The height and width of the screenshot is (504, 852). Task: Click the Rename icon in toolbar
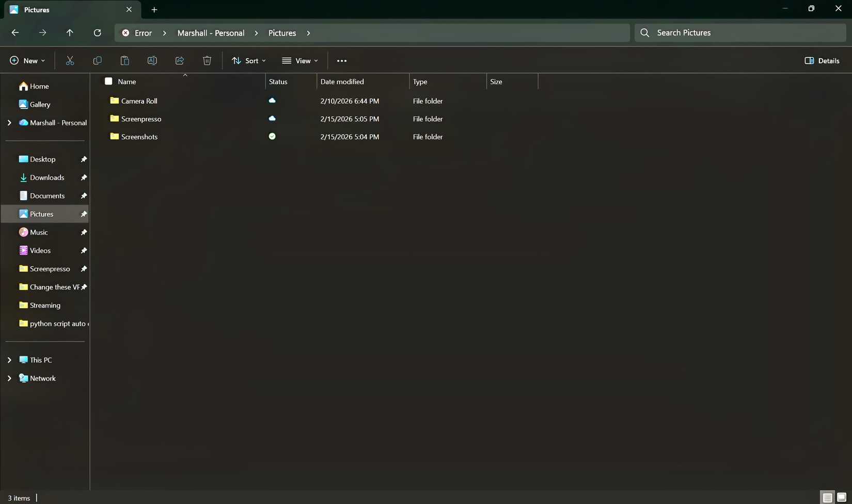click(x=152, y=60)
